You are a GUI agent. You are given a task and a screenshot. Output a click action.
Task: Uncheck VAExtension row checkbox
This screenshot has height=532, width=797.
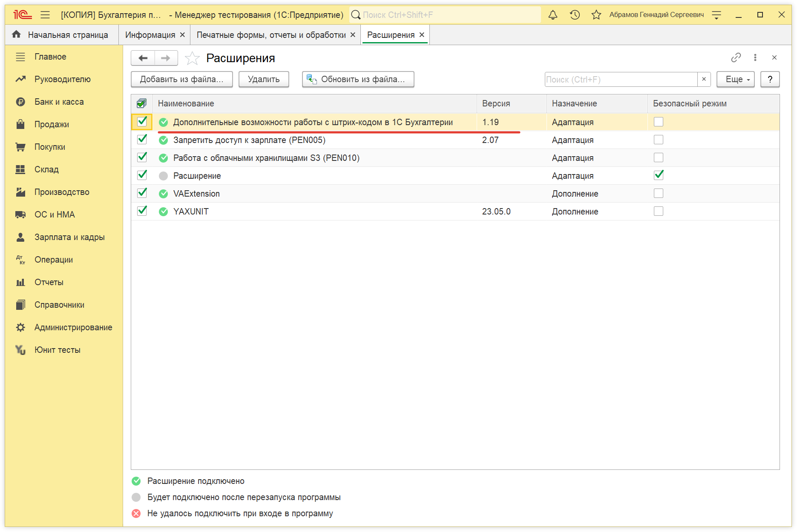(142, 193)
